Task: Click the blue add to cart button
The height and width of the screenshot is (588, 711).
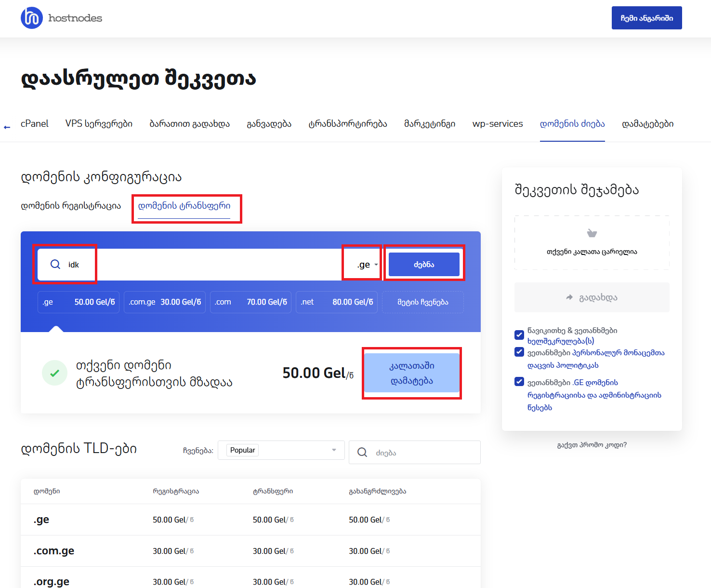Action: pyautogui.click(x=411, y=373)
